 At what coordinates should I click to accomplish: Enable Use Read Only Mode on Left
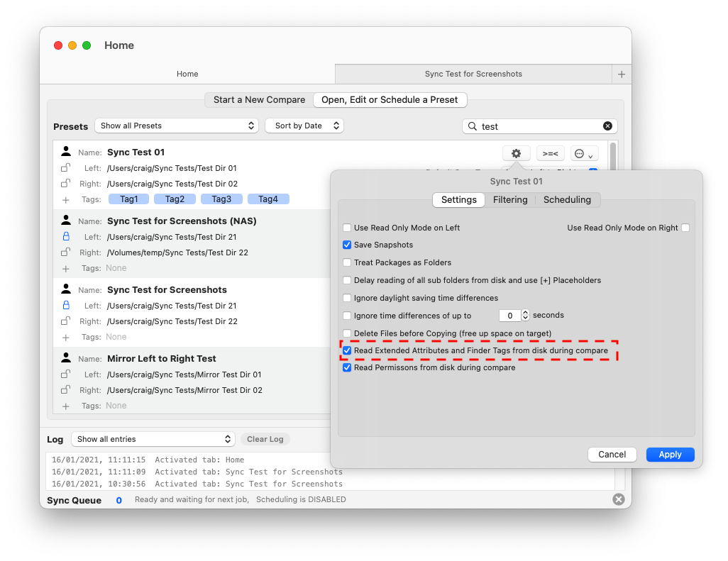[x=347, y=228]
